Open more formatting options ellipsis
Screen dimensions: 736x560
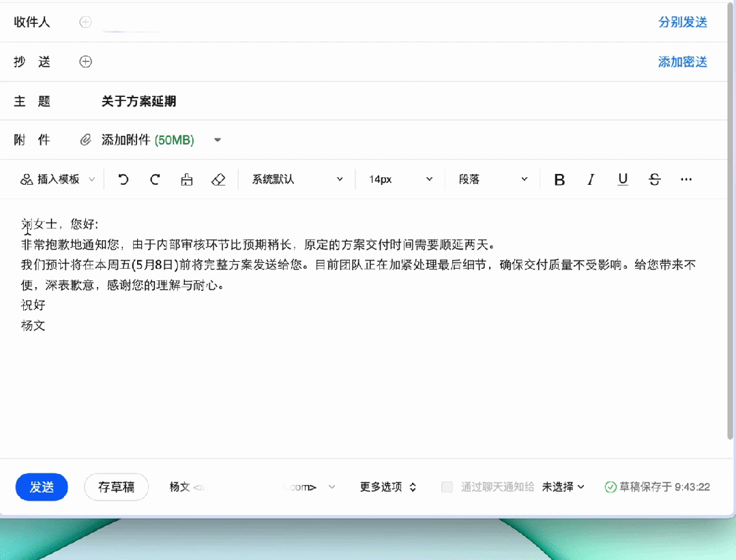(686, 179)
